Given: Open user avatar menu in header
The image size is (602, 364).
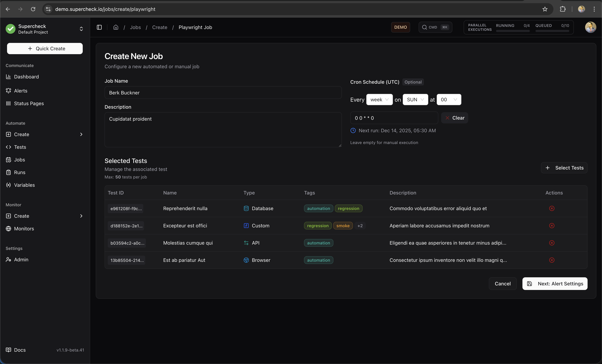Looking at the screenshot, I should point(590,27).
